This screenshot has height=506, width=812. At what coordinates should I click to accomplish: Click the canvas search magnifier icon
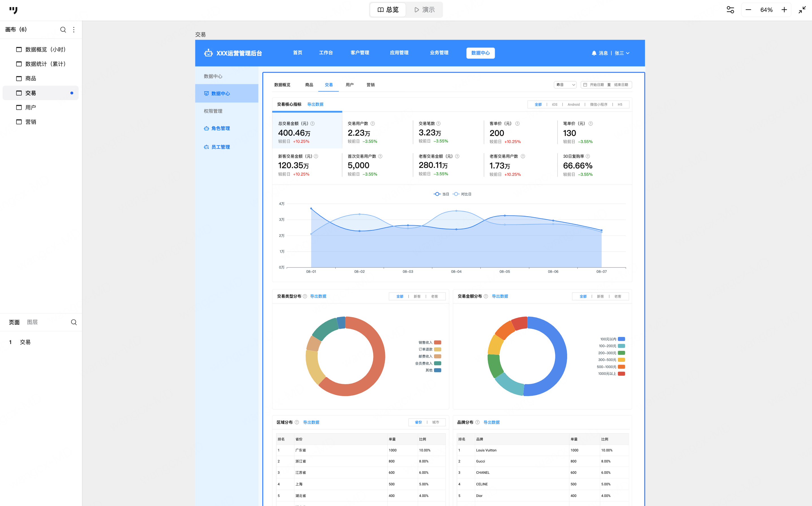tap(63, 29)
